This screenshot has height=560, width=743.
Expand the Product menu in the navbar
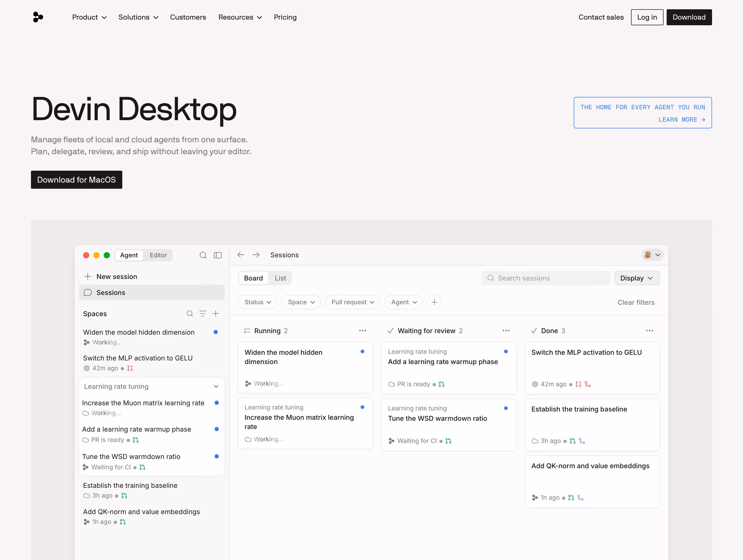89,17
